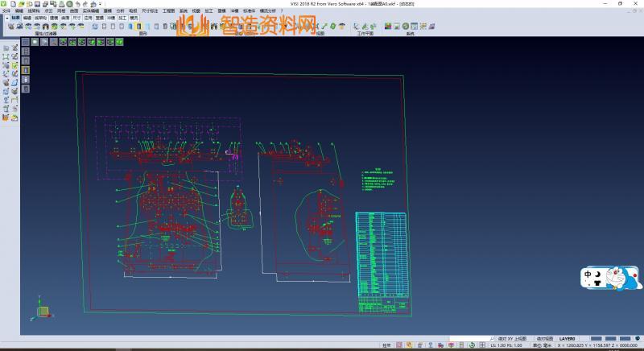Toggle the yellow highlighted button below viewport arrows
The height and width of the screenshot is (351, 644).
tap(25, 70)
